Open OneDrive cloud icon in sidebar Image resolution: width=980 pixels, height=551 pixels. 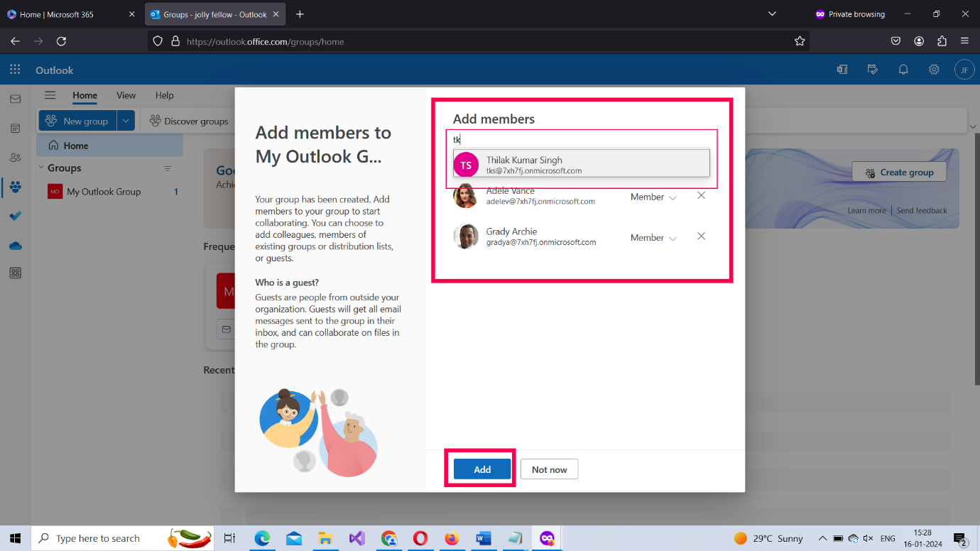[15, 246]
